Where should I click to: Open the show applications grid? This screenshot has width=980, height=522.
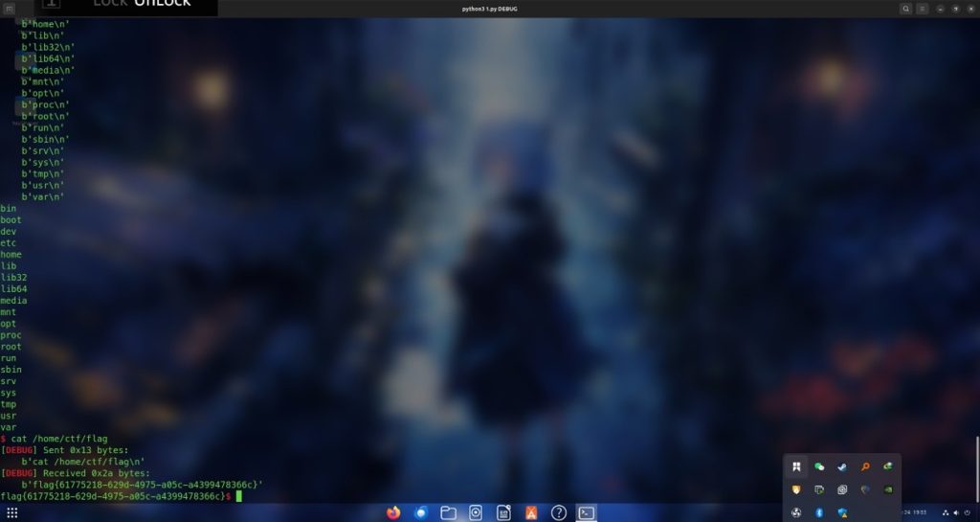[x=12, y=512]
